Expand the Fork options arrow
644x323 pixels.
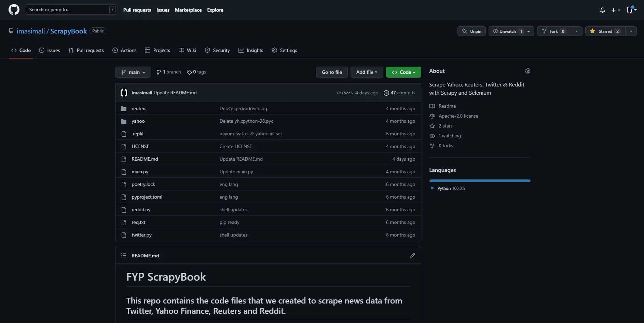click(577, 31)
